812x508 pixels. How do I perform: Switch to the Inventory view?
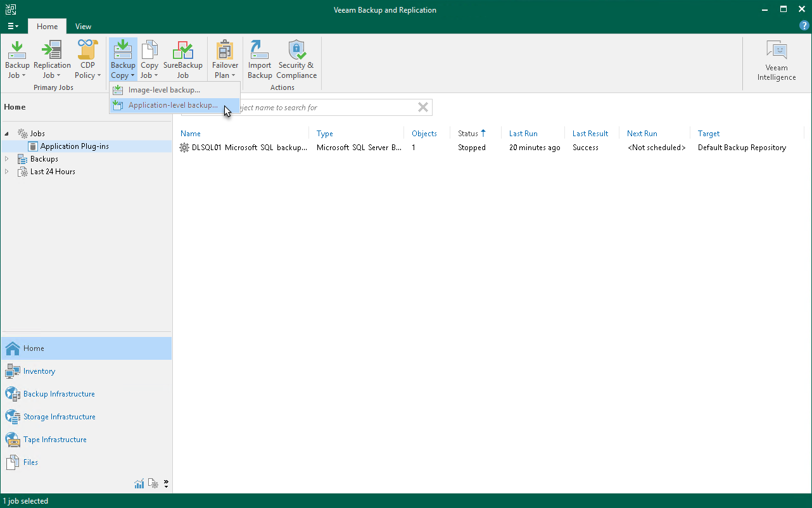tap(86, 371)
